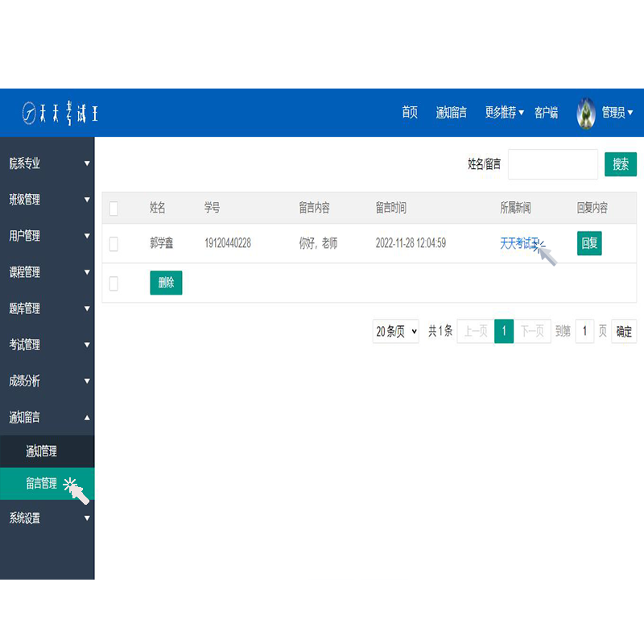Go to 首页 in top navigation
Viewport: 644px width, 644px height.
coord(410,112)
